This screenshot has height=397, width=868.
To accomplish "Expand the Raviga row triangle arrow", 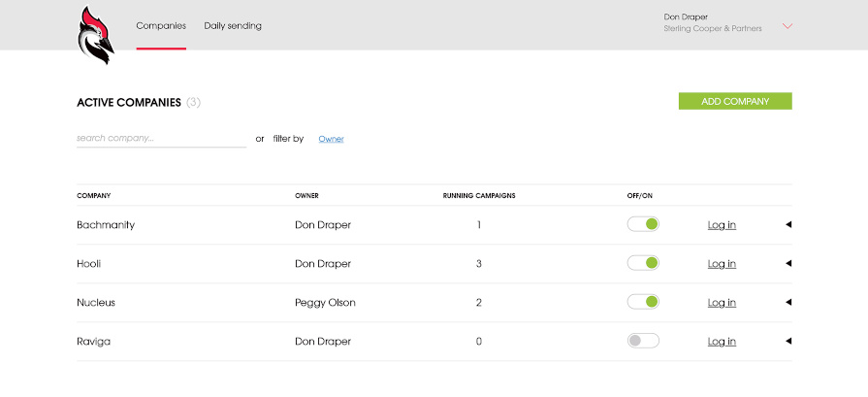I will (x=788, y=341).
